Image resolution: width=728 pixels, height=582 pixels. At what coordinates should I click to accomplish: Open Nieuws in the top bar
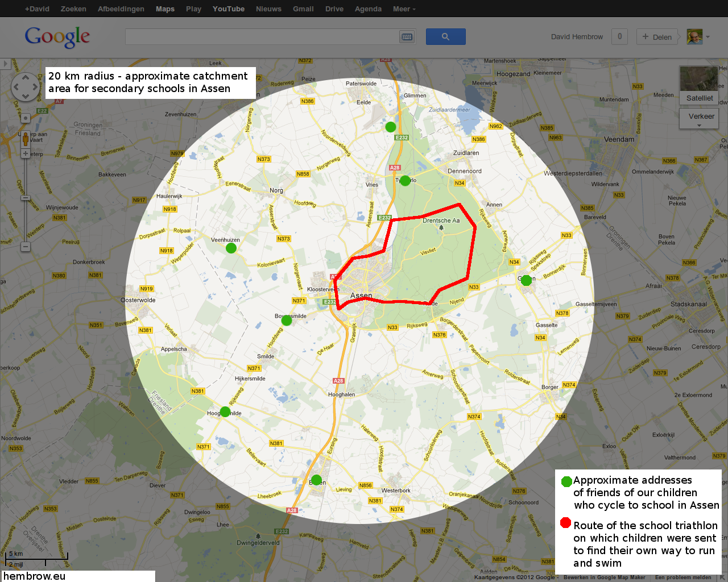point(268,9)
